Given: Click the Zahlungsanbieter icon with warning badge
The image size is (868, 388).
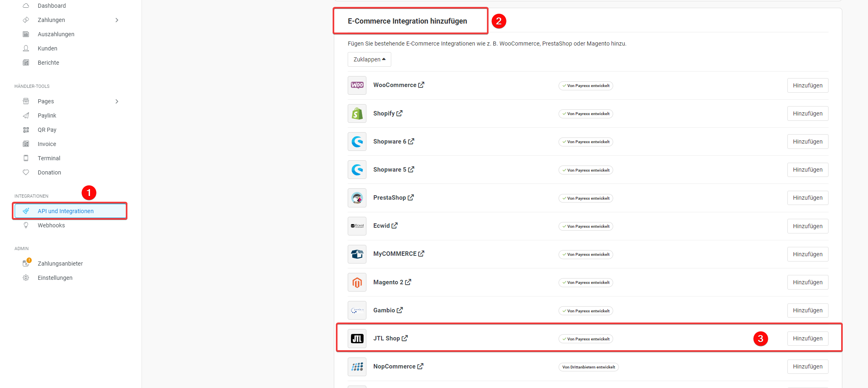Looking at the screenshot, I should click(x=26, y=263).
